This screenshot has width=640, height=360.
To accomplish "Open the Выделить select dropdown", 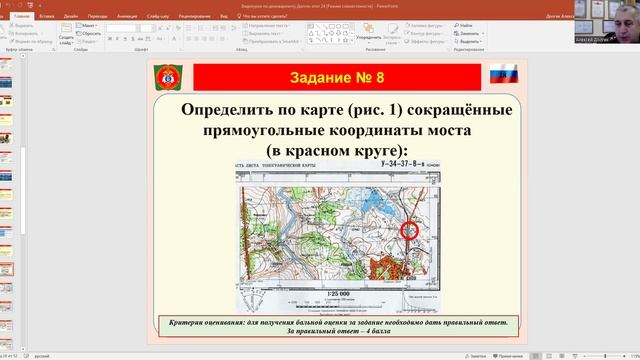I will point(468,41).
